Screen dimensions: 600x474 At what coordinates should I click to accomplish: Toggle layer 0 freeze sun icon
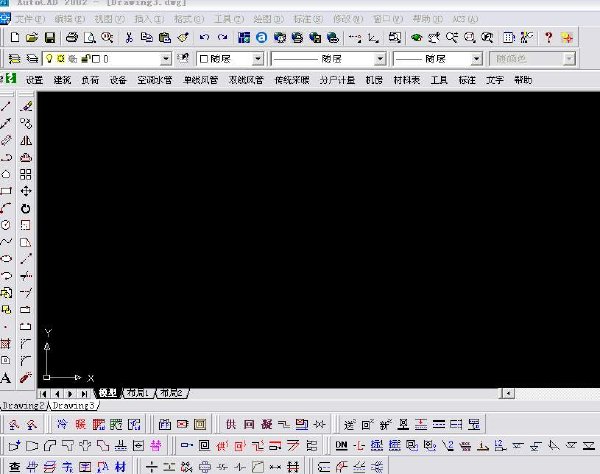pos(60,59)
